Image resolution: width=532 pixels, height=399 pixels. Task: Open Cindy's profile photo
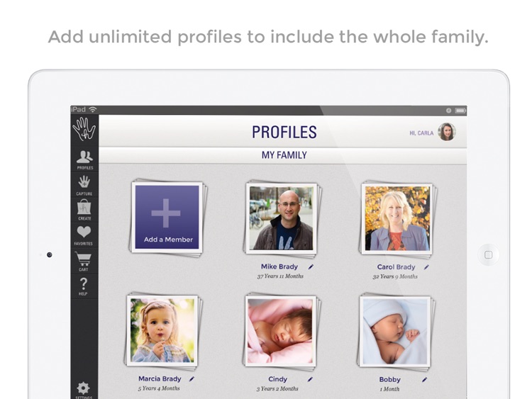click(280, 330)
